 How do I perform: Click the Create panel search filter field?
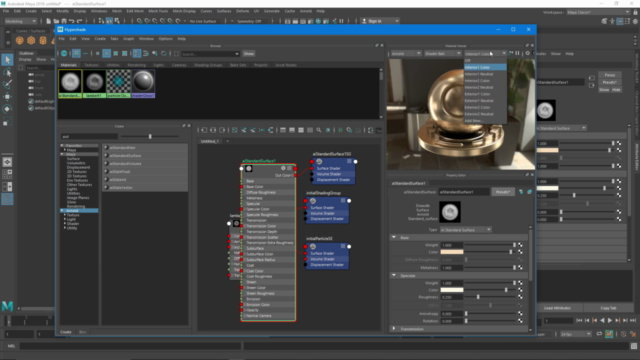(x=89, y=137)
